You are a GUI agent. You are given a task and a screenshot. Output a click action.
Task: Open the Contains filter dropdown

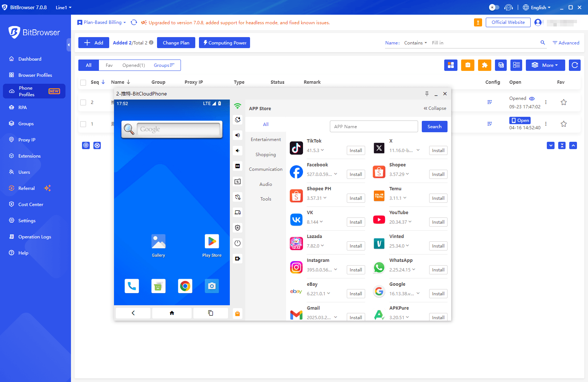[x=416, y=43]
